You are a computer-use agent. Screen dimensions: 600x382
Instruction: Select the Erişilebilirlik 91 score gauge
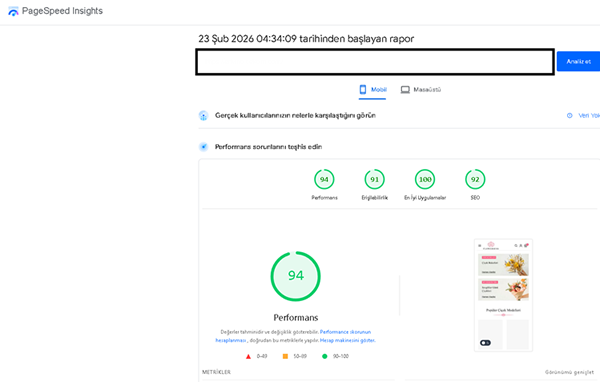coord(374,179)
